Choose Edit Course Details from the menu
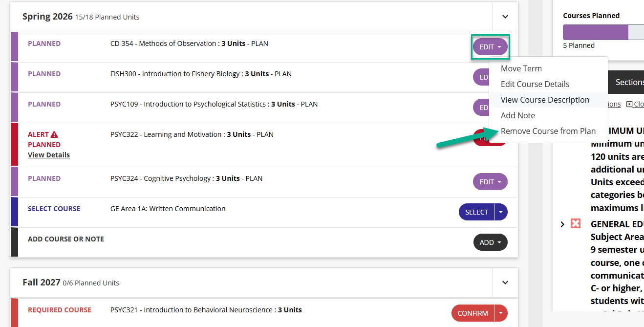This screenshot has height=327, width=644. pos(535,84)
